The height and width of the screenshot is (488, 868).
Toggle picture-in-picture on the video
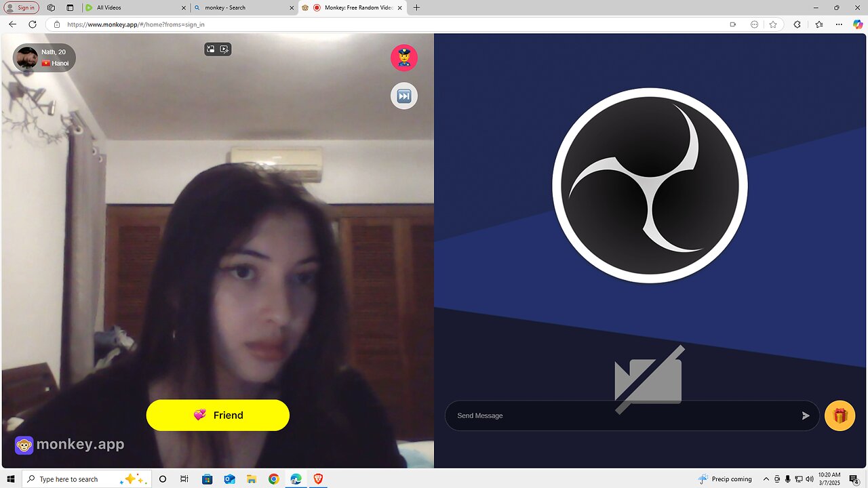pos(211,49)
